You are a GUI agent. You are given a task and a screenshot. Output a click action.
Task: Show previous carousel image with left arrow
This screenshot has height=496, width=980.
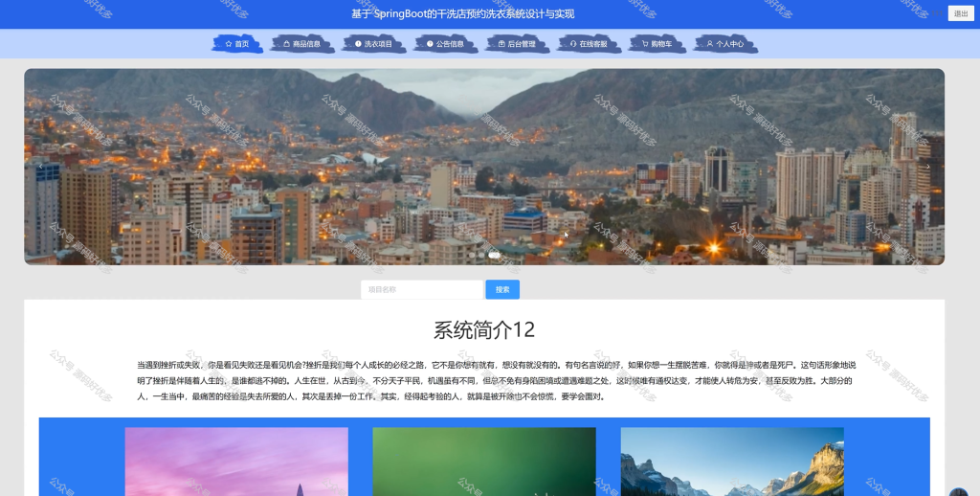click(40, 167)
